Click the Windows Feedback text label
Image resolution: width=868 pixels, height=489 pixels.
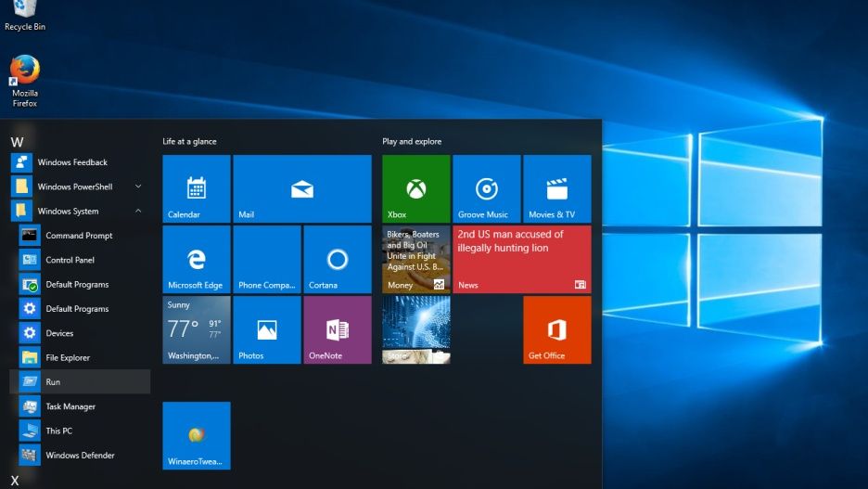(72, 162)
